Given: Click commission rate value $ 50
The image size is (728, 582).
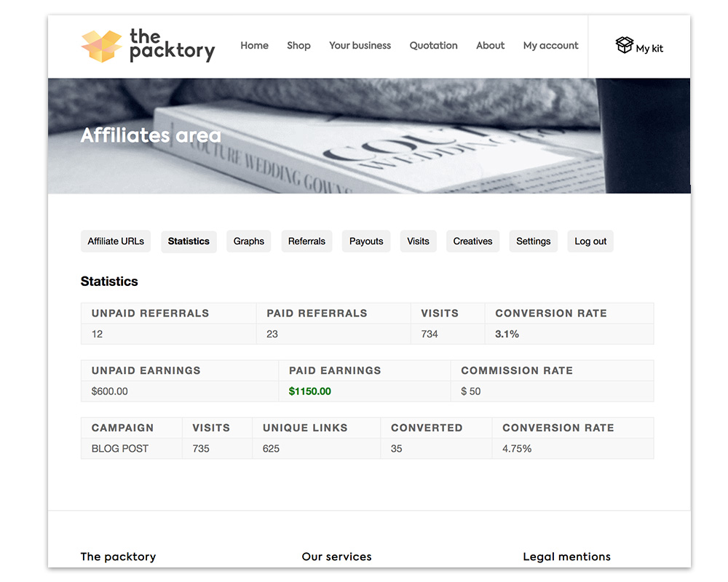Looking at the screenshot, I should coord(471,391).
